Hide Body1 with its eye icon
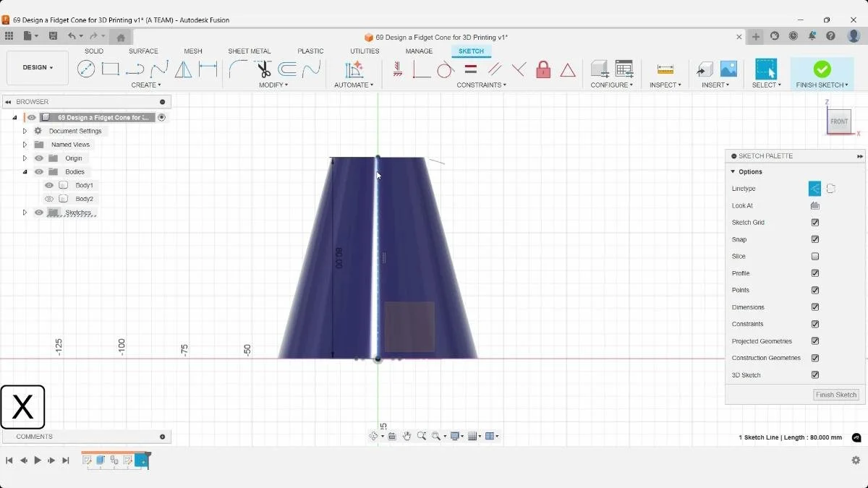 click(49, 185)
